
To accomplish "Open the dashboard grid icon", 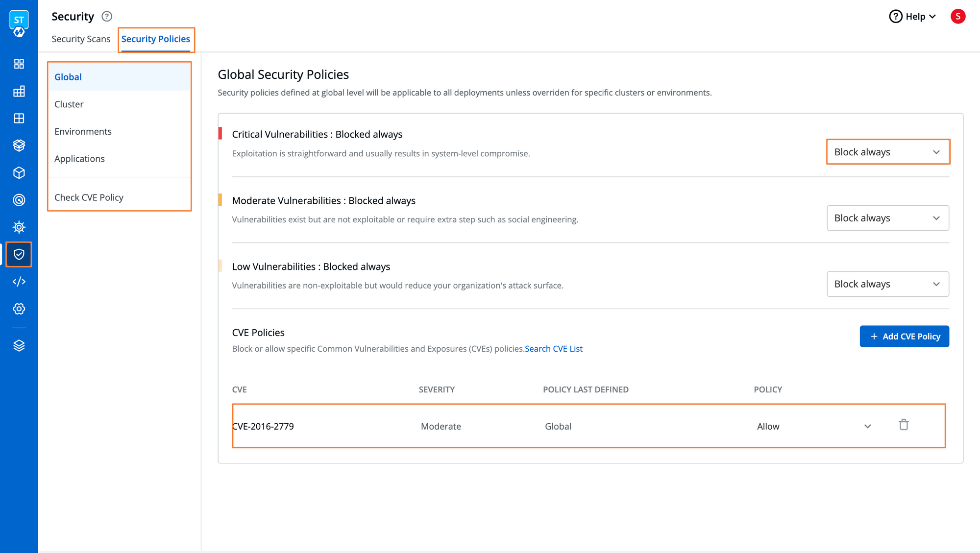I will (18, 64).
